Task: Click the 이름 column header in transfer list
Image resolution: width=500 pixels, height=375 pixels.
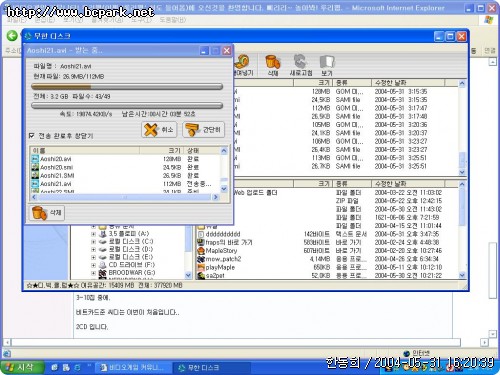Action: (85, 151)
